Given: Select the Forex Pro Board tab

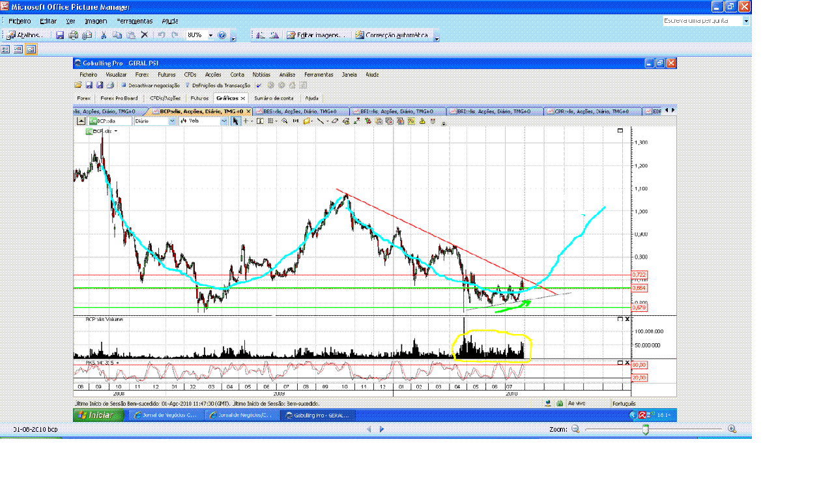Looking at the screenshot, I should 119,98.
